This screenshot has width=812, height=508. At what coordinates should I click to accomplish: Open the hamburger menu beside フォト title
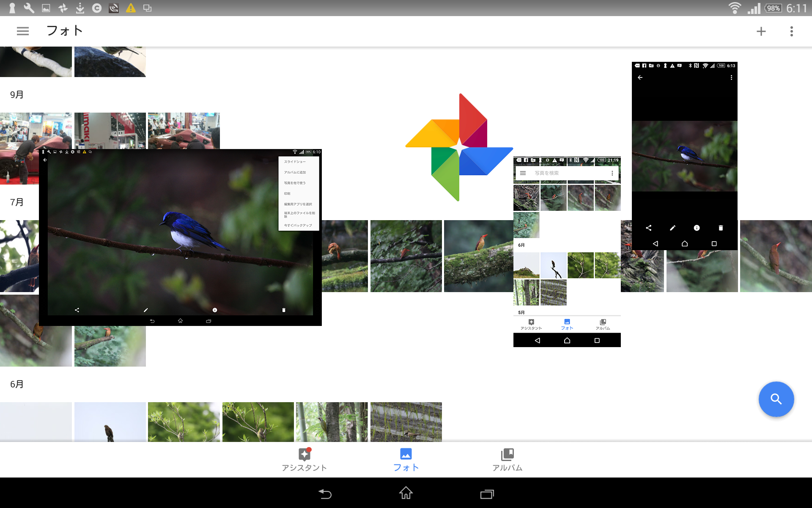23,31
